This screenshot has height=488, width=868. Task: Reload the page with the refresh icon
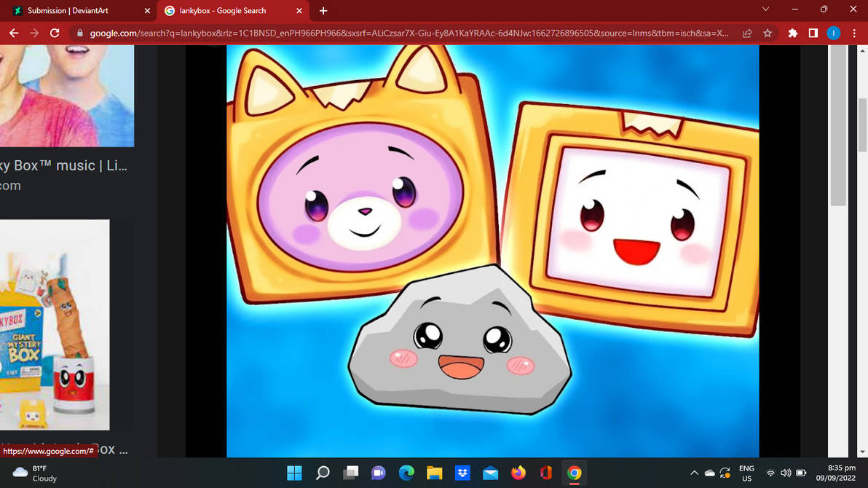55,33
